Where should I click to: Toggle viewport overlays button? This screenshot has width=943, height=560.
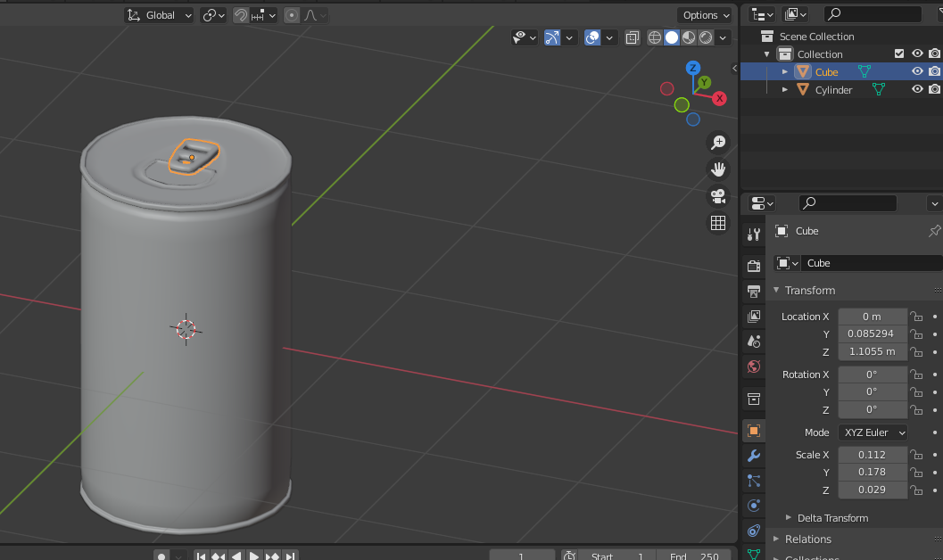click(x=592, y=37)
